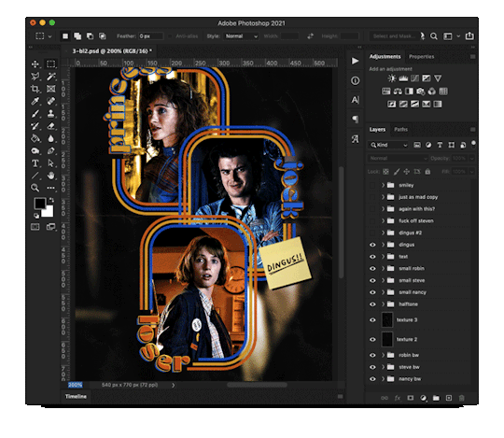
Task: Select the Dodge tool
Action: (35, 150)
